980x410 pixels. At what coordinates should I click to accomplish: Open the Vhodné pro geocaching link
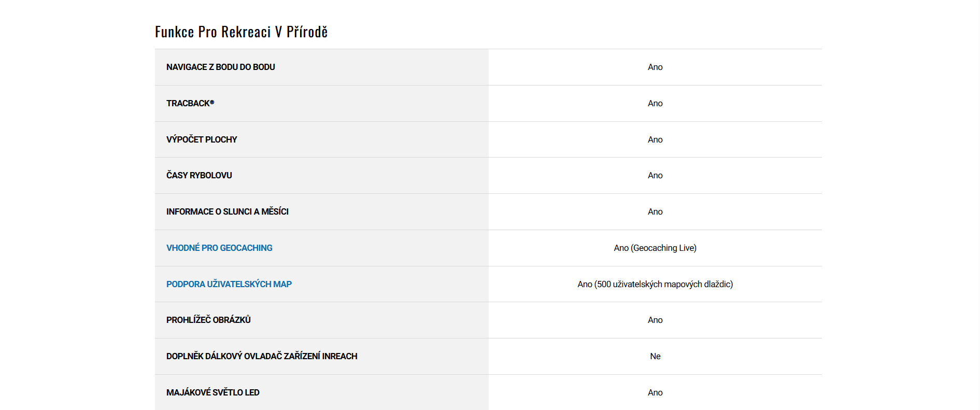pos(219,248)
